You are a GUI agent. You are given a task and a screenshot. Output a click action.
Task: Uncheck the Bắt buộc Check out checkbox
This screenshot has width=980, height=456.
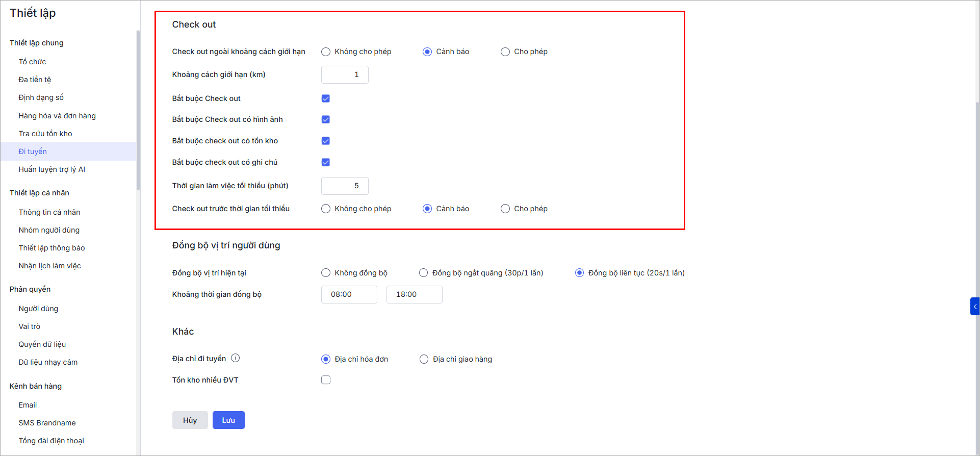326,98
